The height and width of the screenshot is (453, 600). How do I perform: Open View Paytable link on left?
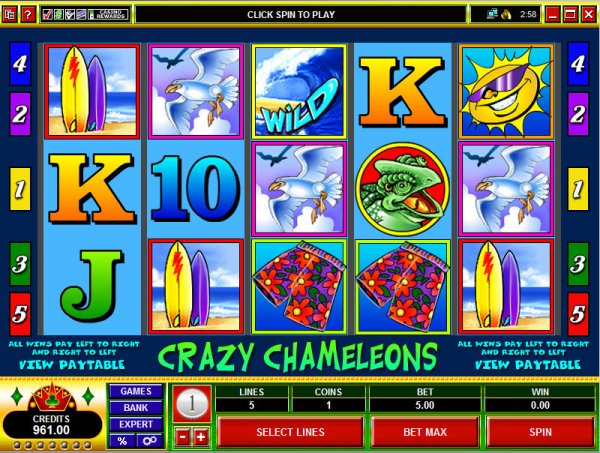pos(72,365)
